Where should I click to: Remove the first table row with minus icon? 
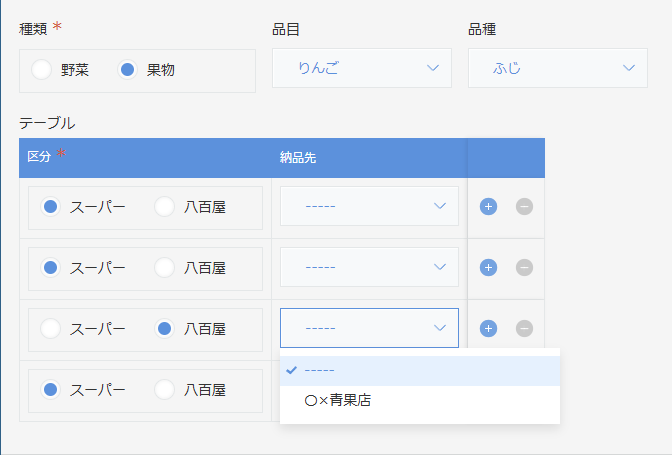coord(524,207)
